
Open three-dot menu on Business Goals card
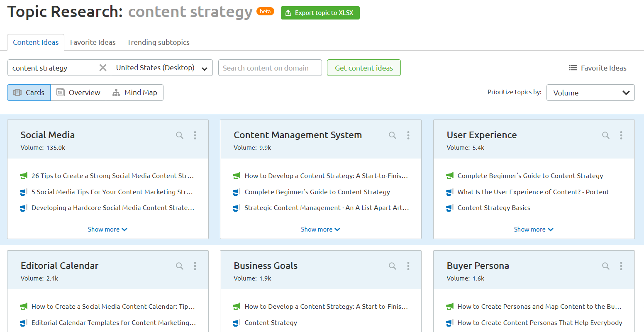click(408, 266)
